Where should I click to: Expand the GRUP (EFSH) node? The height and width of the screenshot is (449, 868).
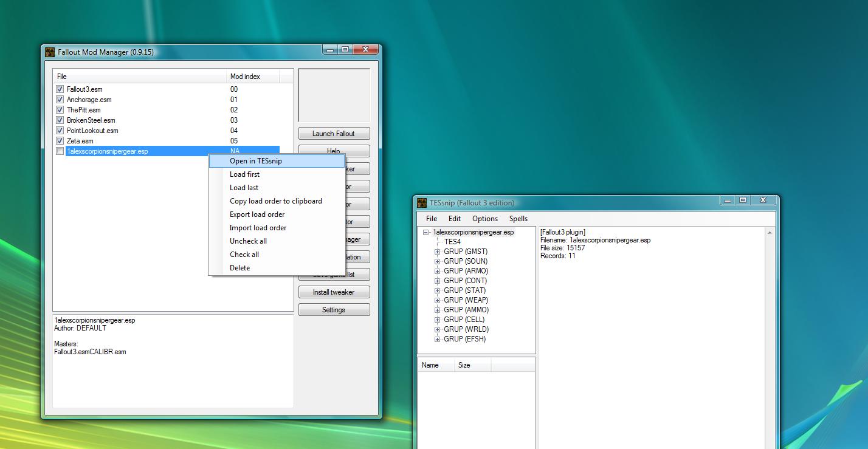click(437, 339)
